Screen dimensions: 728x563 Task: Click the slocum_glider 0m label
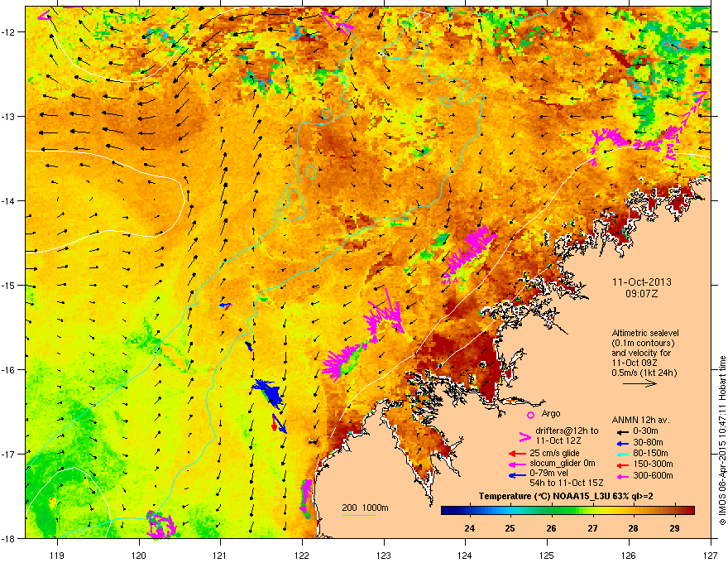tap(563, 463)
